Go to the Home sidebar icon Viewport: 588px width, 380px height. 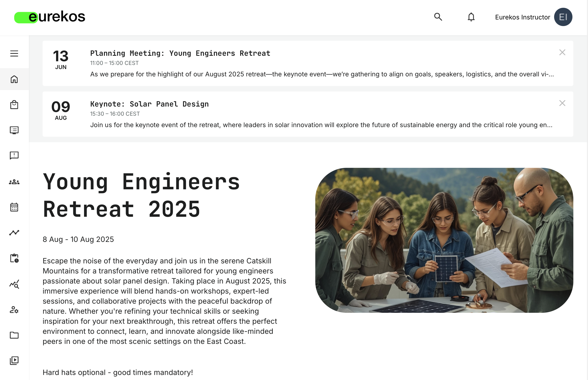(x=14, y=79)
